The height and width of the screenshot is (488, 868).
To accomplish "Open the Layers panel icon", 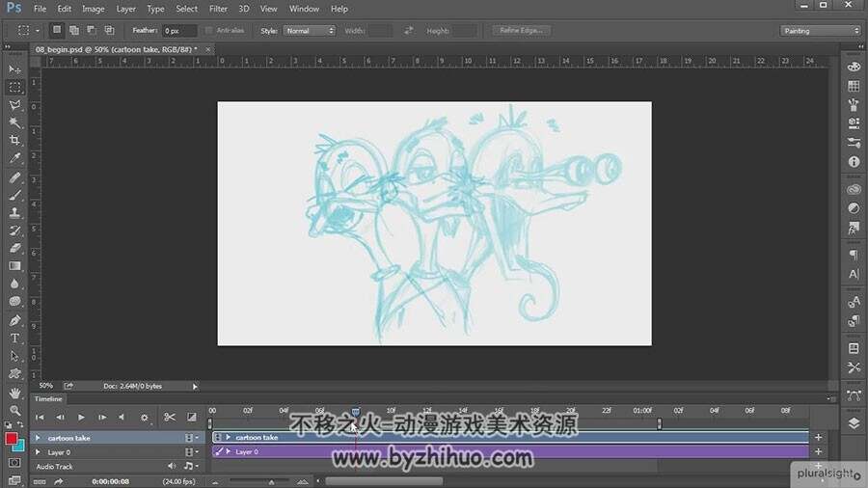I will tap(854, 422).
